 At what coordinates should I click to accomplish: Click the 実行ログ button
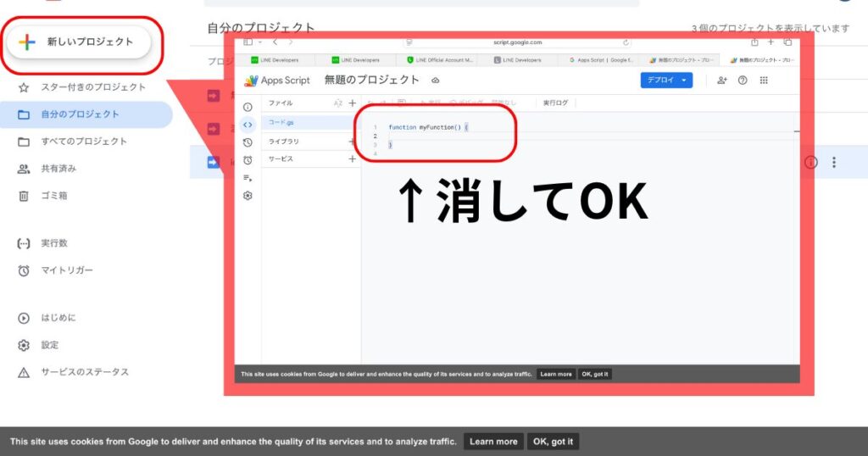tap(555, 103)
